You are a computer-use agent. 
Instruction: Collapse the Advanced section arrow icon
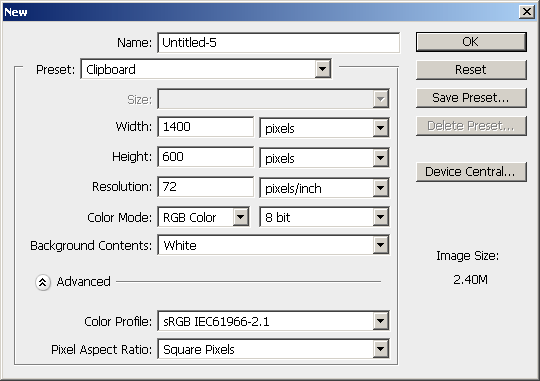[43, 282]
